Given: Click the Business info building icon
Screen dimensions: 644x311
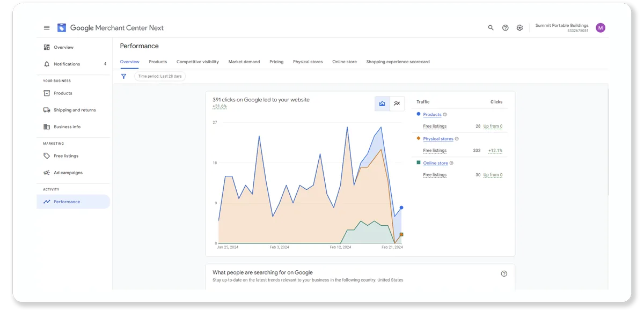Looking at the screenshot, I should 47,127.
